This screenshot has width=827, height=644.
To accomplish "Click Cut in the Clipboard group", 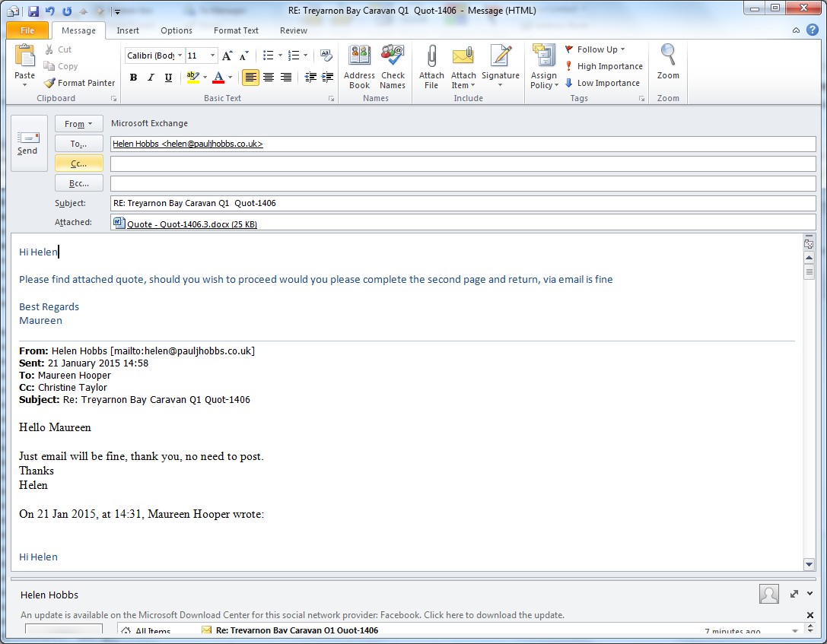I will tap(58, 49).
